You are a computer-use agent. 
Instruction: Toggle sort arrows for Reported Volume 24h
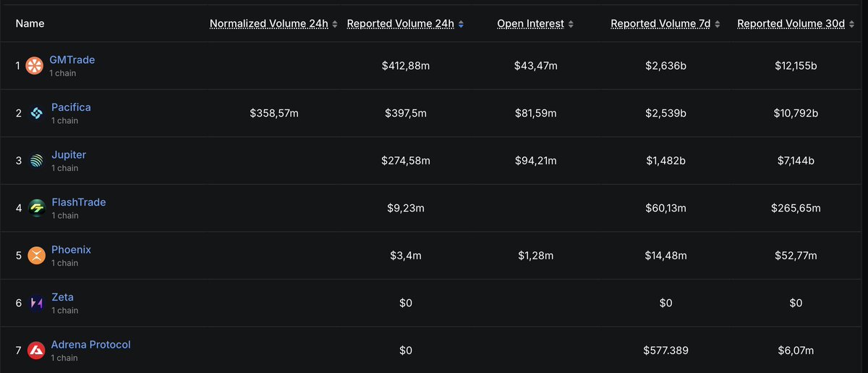pos(461,24)
